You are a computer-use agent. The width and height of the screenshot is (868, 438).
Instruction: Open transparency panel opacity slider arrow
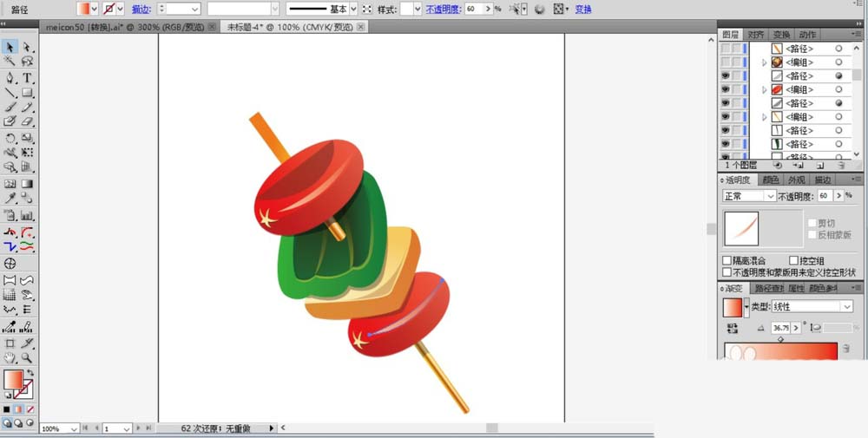(x=838, y=196)
